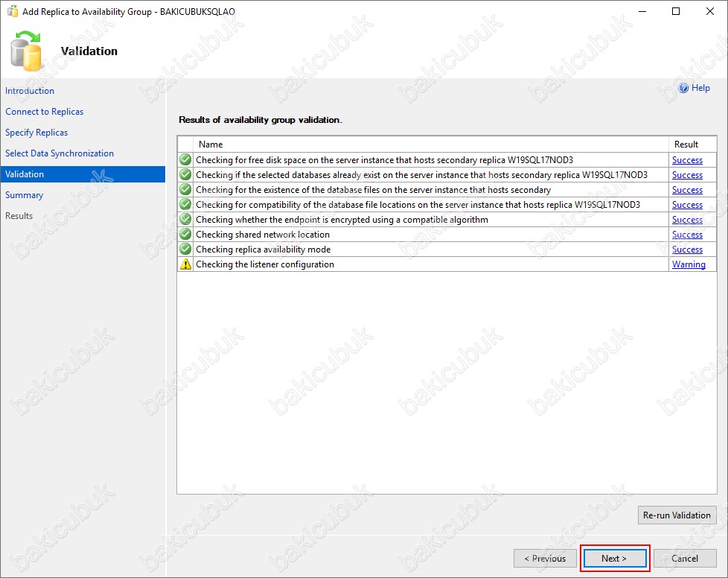Click the Result column header
The image size is (728, 578).
coord(692,144)
